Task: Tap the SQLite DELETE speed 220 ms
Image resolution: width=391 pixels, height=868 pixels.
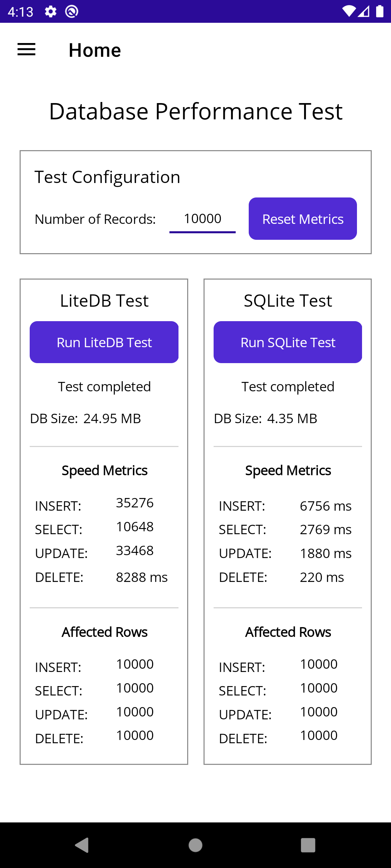Action: click(322, 577)
